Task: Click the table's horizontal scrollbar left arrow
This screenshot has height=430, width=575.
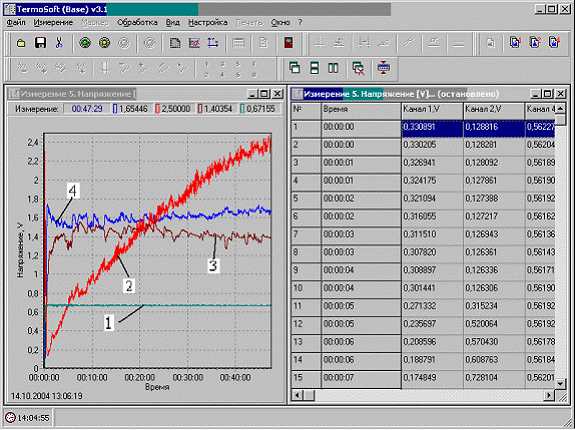Action: coord(297,395)
